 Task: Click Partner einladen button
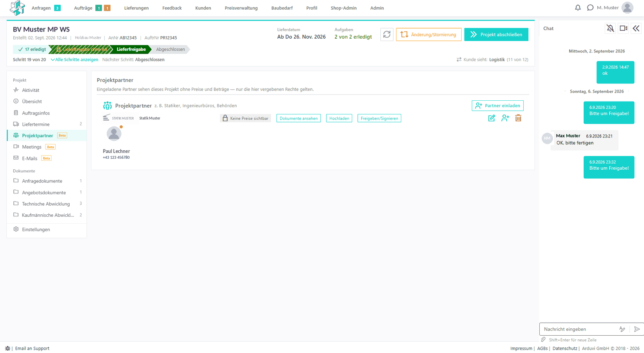coord(497,106)
